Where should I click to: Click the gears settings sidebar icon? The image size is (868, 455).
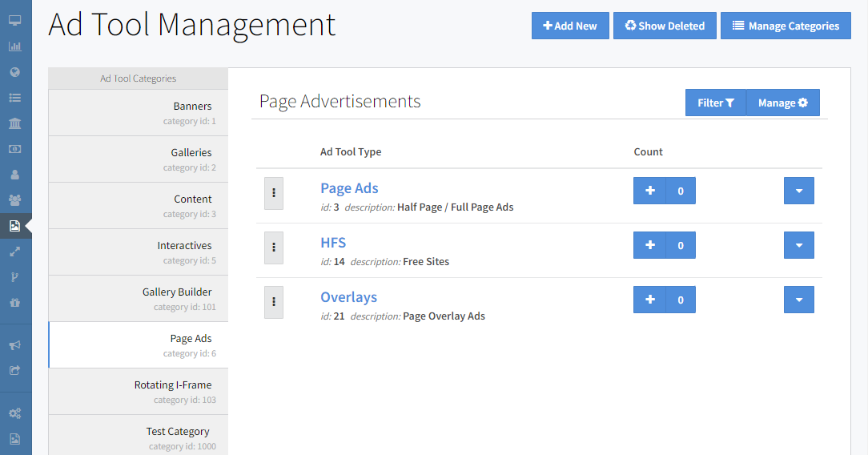[14, 413]
